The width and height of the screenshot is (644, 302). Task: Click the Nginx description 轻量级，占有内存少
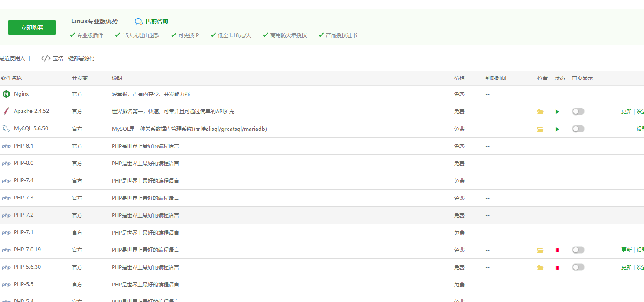tap(151, 94)
